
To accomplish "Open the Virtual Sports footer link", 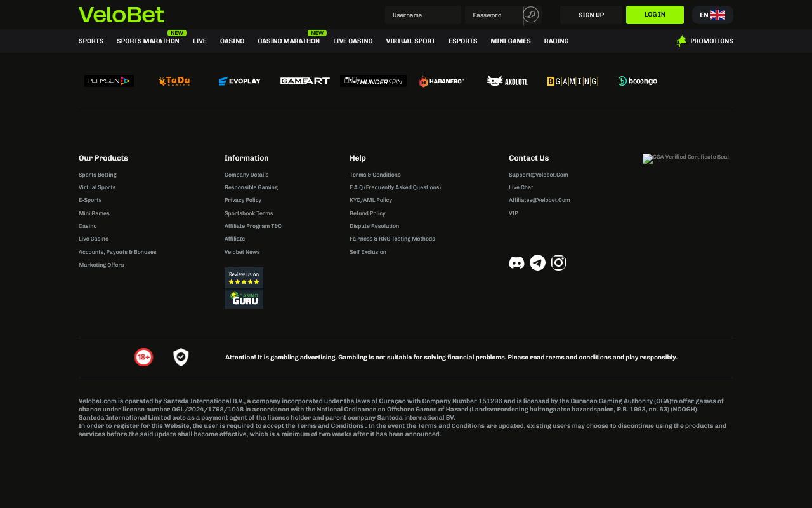I will point(97,187).
